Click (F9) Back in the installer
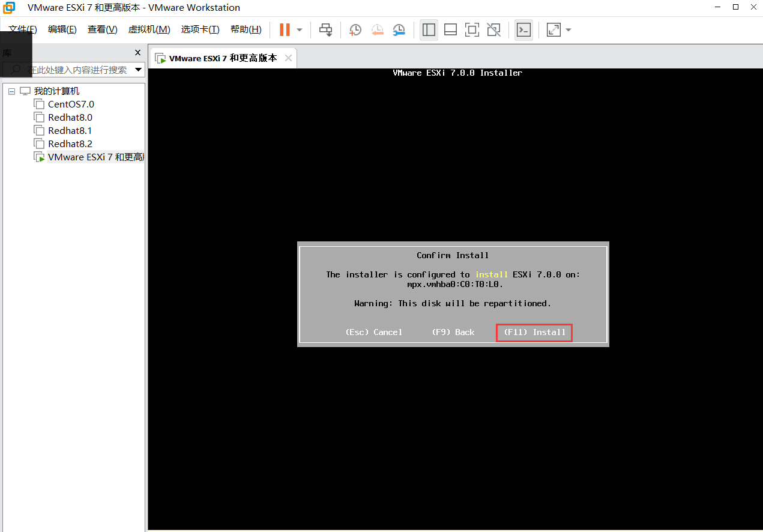The width and height of the screenshot is (763, 532). 453,332
